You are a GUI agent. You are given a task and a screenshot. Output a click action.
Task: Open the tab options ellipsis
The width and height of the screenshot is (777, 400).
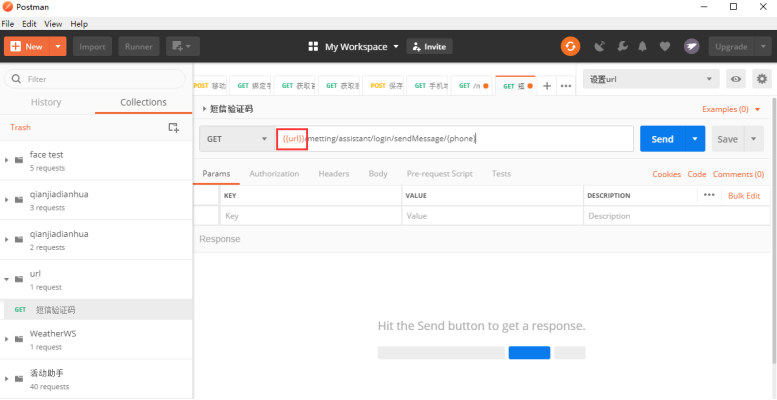point(565,86)
